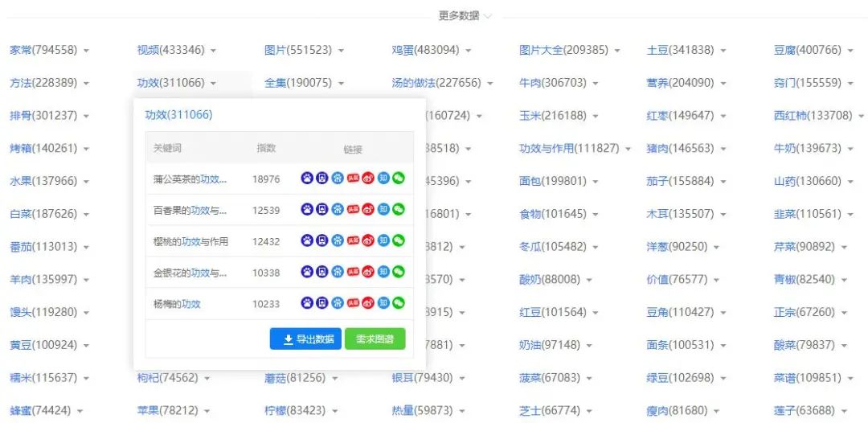The width and height of the screenshot is (868, 423).
Task: Click the 关键词 column header
Action: (167, 148)
